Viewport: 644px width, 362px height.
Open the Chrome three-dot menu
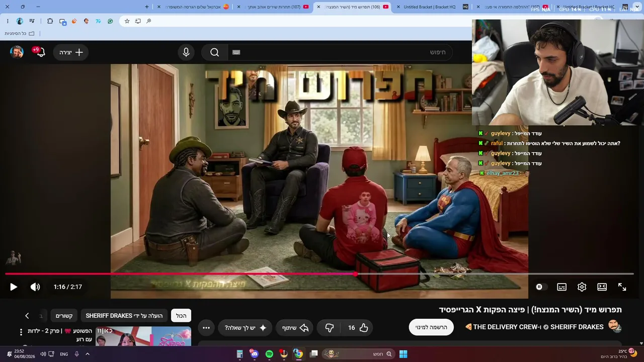point(8,21)
